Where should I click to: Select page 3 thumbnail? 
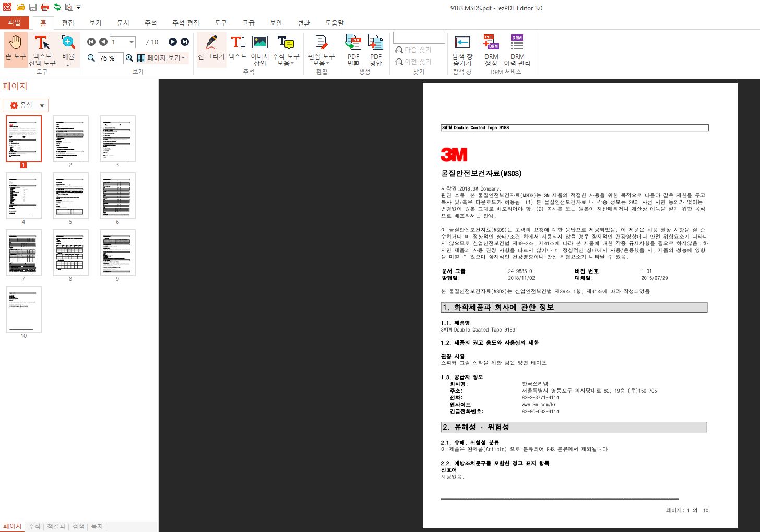pos(117,139)
